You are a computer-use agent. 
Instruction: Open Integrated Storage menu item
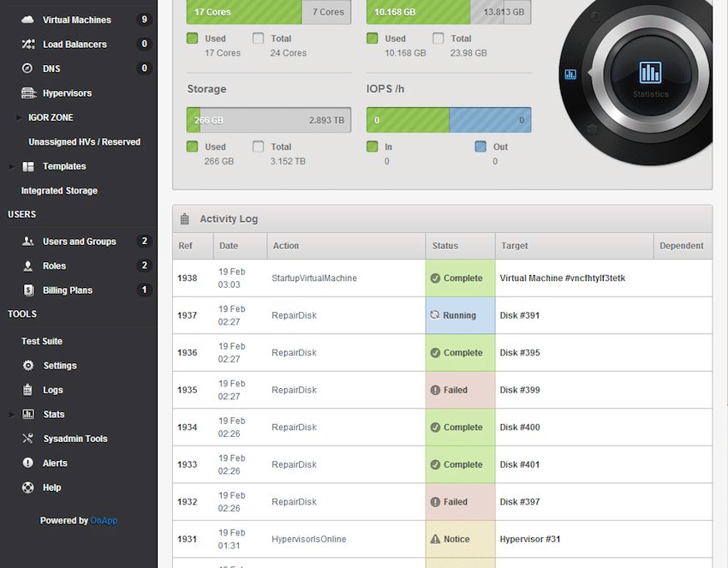tap(59, 190)
